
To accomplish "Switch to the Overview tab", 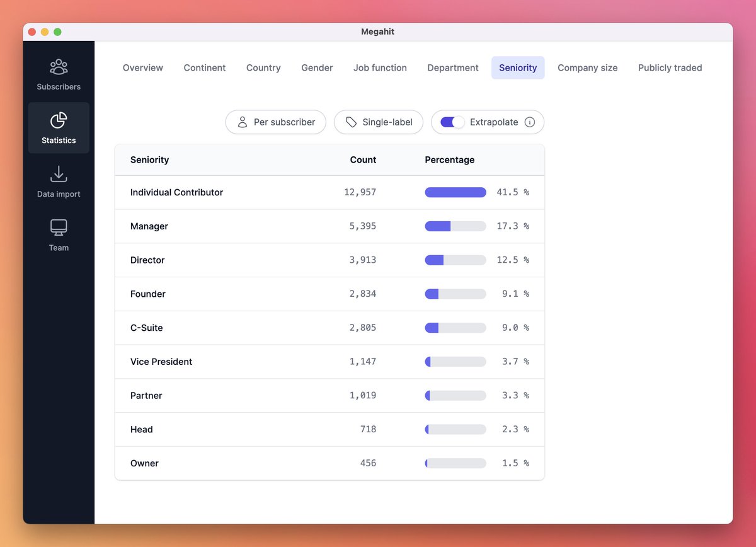I will [143, 67].
